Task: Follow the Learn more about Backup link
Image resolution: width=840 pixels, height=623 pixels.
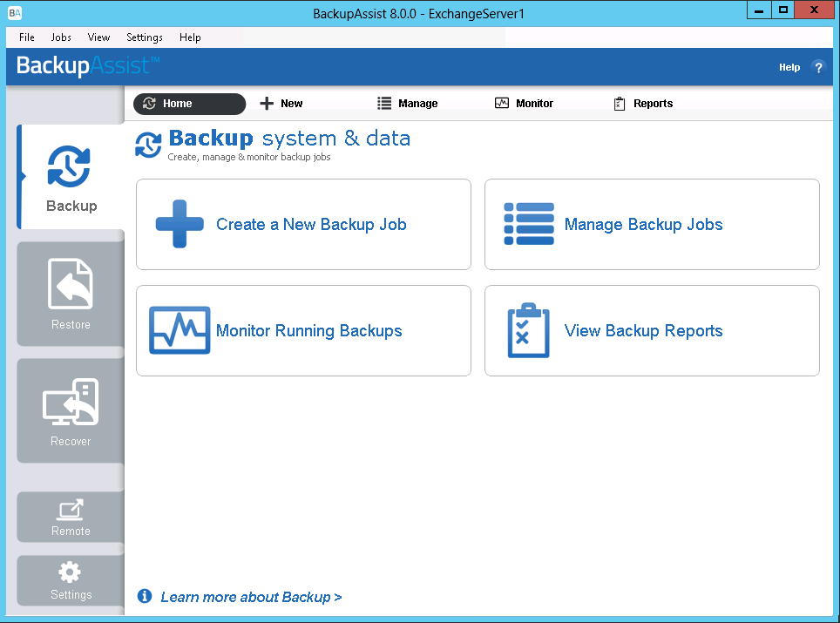Action: (251, 597)
